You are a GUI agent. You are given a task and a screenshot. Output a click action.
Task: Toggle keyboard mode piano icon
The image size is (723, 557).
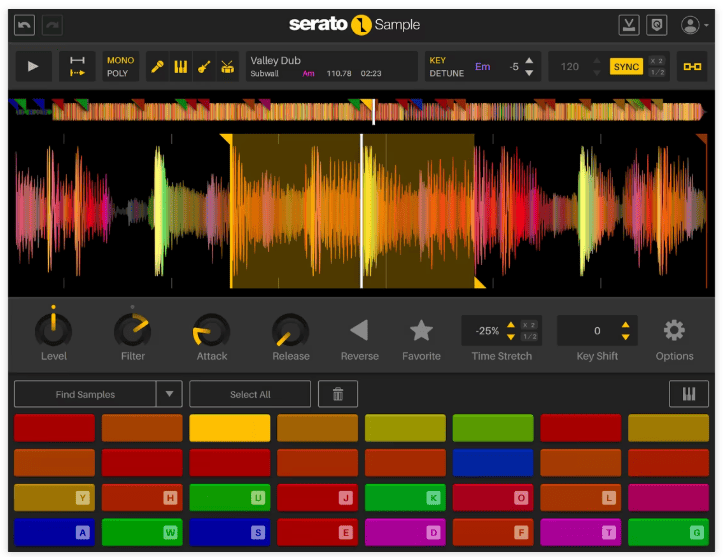tap(689, 394)
